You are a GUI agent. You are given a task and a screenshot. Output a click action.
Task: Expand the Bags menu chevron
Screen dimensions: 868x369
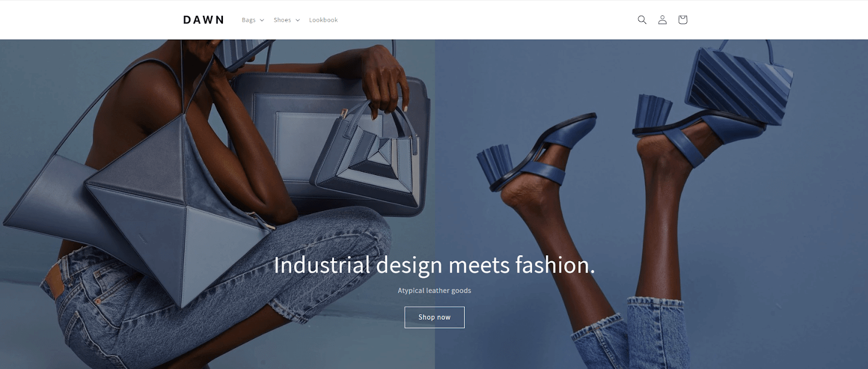[261, 20]
